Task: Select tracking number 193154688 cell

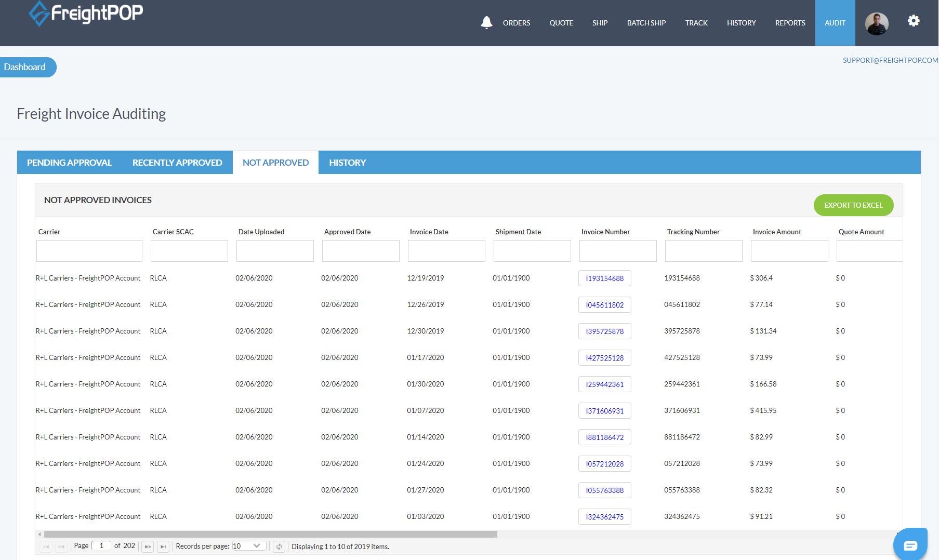Action: (682, 278)
